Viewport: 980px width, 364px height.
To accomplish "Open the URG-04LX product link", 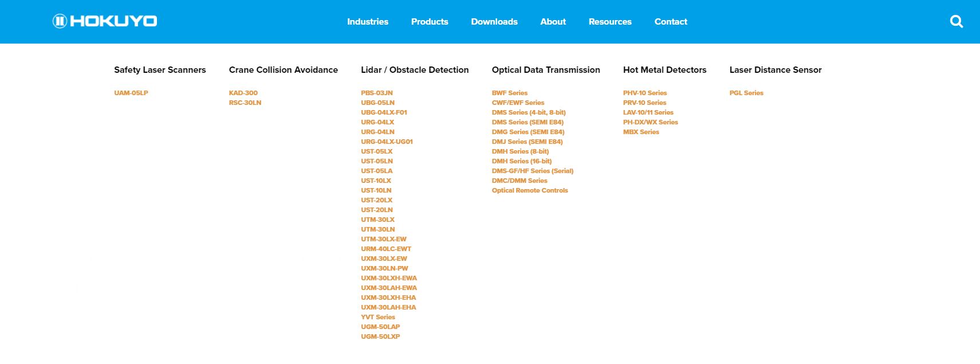I will 377,122.
